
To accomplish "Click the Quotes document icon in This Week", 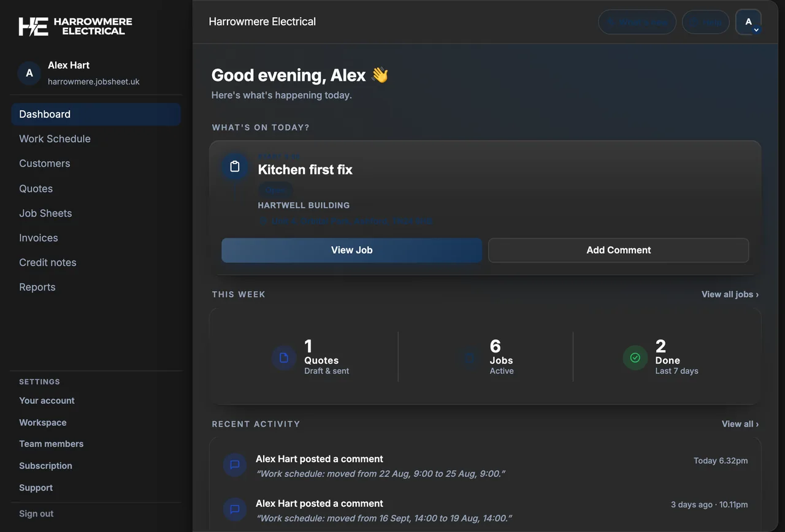I will click(x=284, y=358).
